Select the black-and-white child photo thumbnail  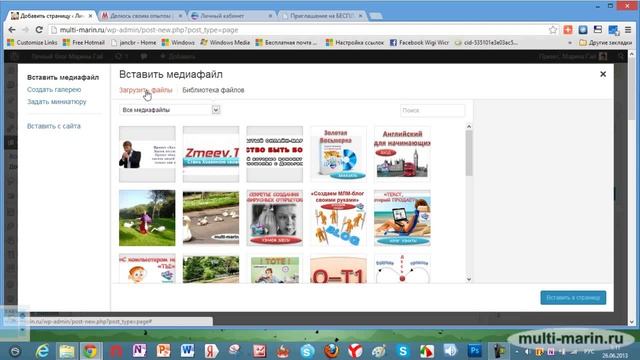point(275,218)
